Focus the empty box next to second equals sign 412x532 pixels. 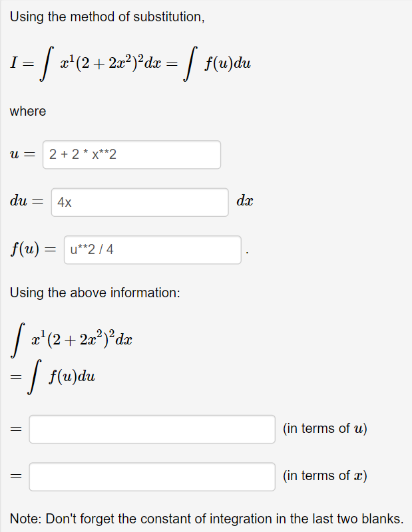pos(151,476)
